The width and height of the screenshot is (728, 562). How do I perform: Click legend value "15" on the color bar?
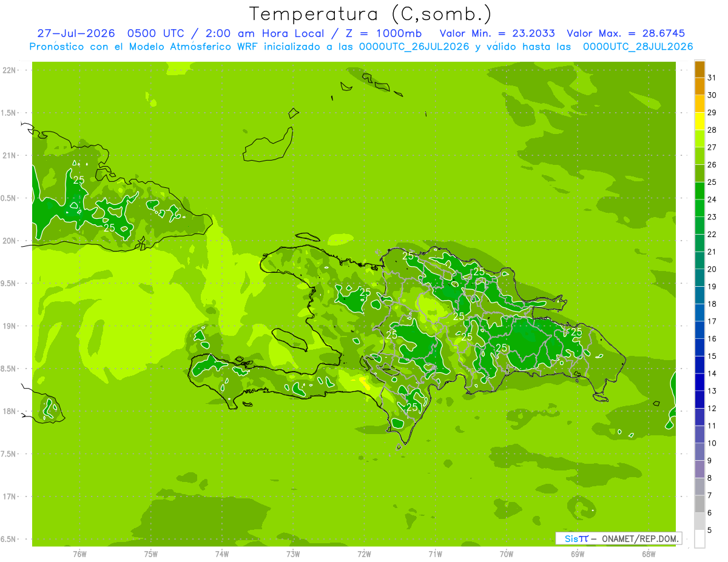[x=712, y=356]
